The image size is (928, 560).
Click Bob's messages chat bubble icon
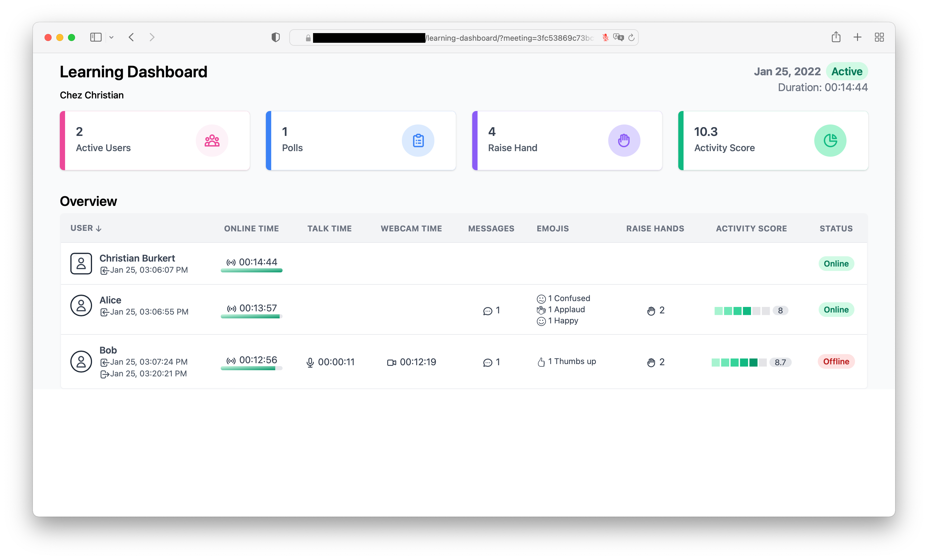(488, 362)
